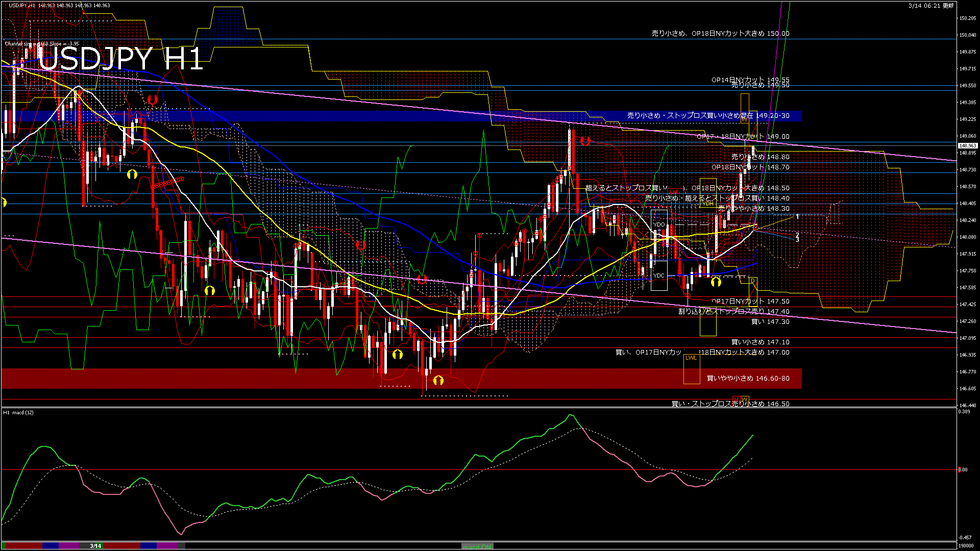
Task: Click the USDJPY,H1 chart header text
Action: coord(22,6)
